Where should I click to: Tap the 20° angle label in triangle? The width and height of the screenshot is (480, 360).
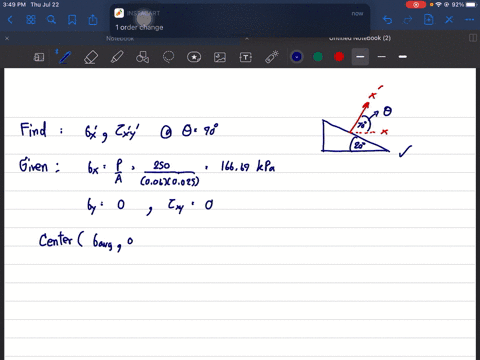(x=359, y=145)
